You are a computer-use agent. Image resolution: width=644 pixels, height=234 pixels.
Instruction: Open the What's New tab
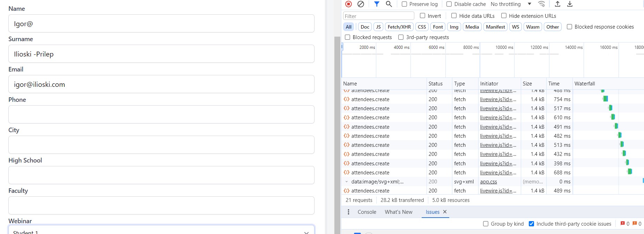click(398, 212)
